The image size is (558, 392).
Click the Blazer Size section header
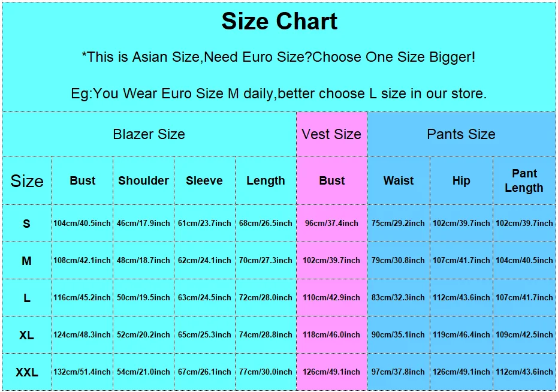(x=149, y=134)
